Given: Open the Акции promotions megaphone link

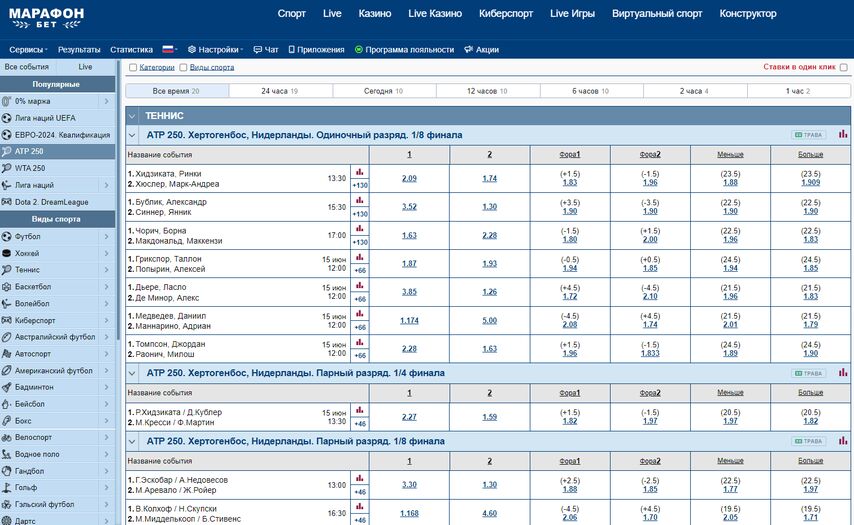Looking at the screenshot, I should click(x=481, y=50).
